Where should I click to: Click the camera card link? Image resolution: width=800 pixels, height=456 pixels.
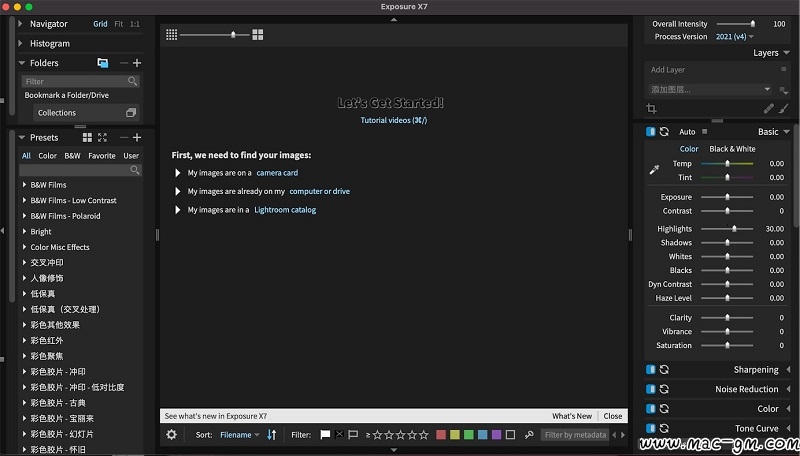277,173
